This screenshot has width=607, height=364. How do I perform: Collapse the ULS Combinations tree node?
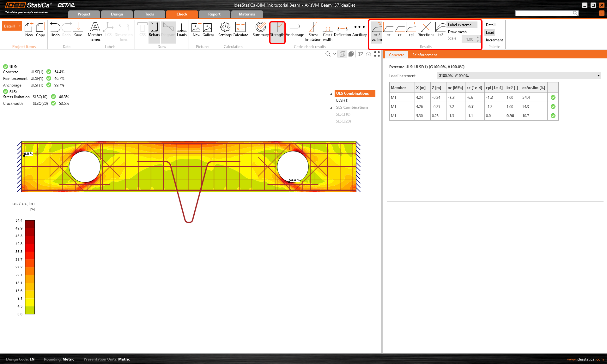pos(331,94)
